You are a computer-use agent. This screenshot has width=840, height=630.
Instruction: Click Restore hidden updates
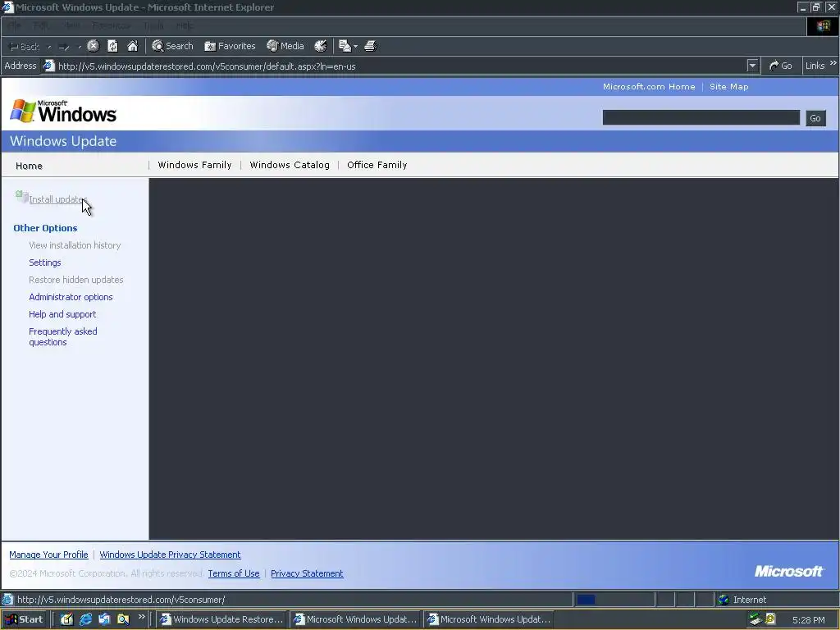76,280
